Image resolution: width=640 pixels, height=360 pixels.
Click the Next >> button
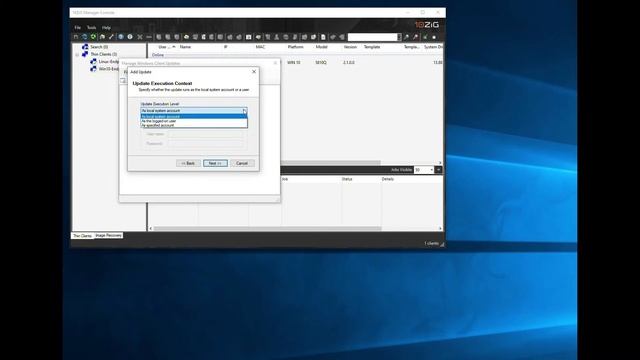[215, 163]
